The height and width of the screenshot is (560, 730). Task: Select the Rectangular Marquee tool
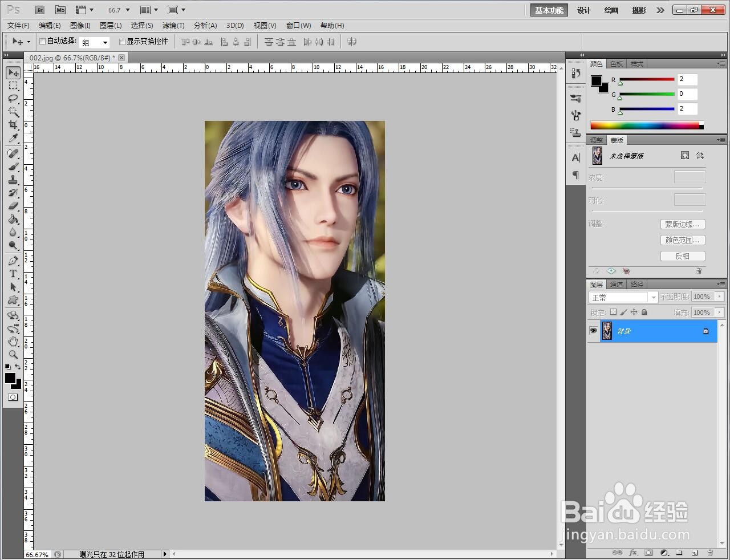coord(13,86)
